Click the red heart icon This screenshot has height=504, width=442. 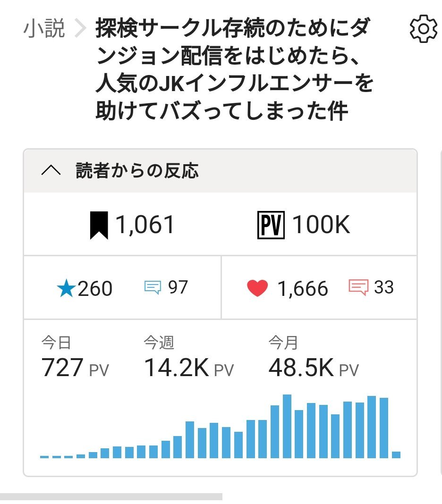coord(257,288)
